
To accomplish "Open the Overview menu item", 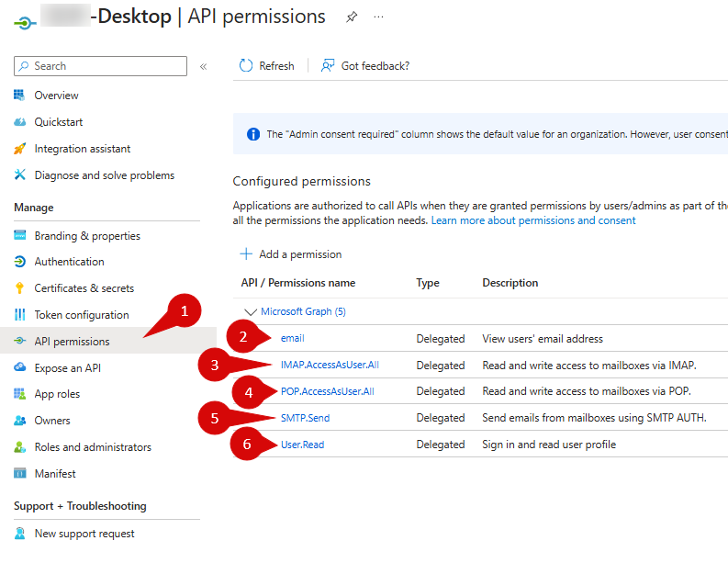I will click(x=56, y=96).
